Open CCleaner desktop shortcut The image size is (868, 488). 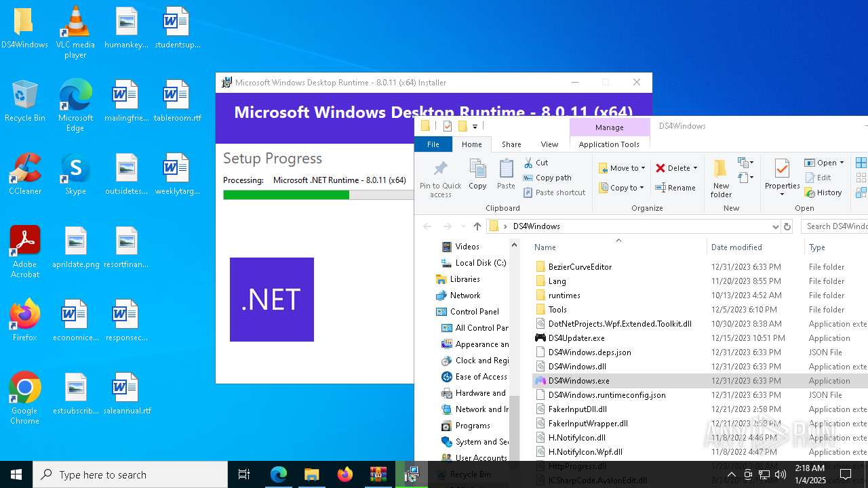point(24,174)
